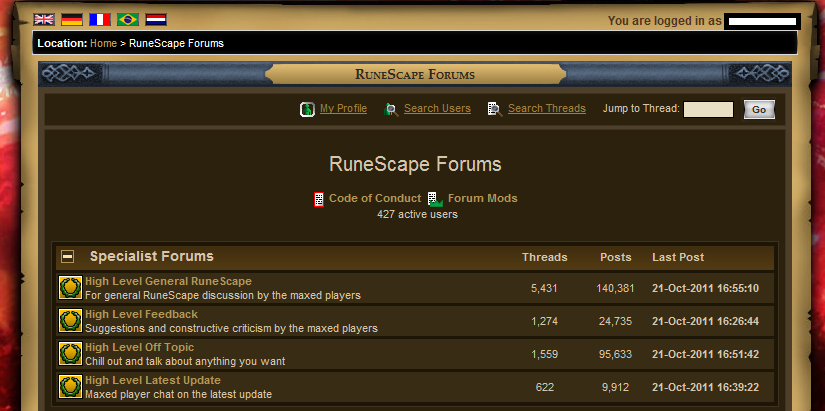
Task: Click the Search Users magnifier icon
Action: pyautogui.click(x=391, y=109)
